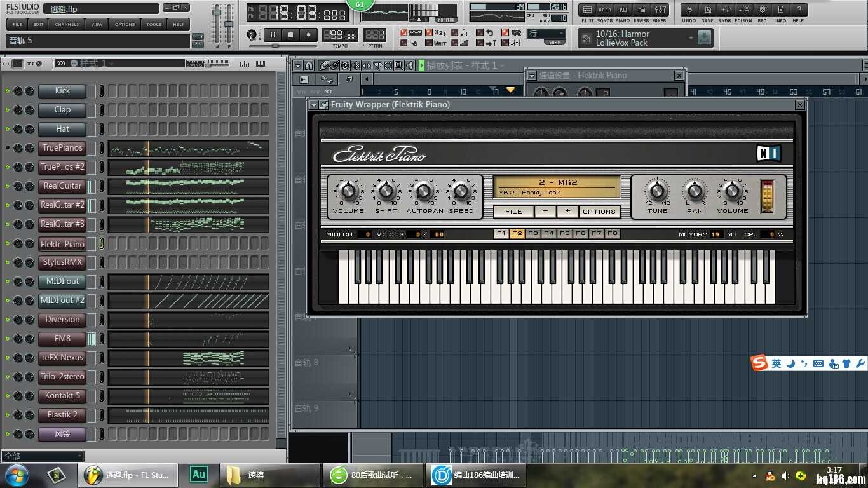Click OPTIONS button in Elektrik Piano

click(x=599, y=212)
